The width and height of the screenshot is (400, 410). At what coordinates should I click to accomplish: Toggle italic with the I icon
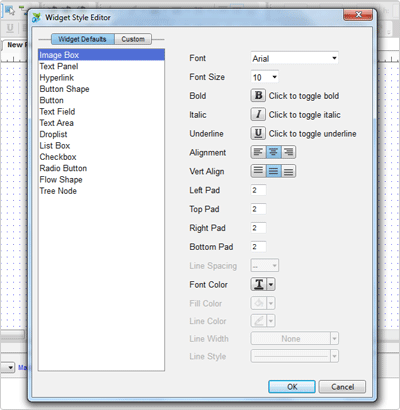click(258, 114)
